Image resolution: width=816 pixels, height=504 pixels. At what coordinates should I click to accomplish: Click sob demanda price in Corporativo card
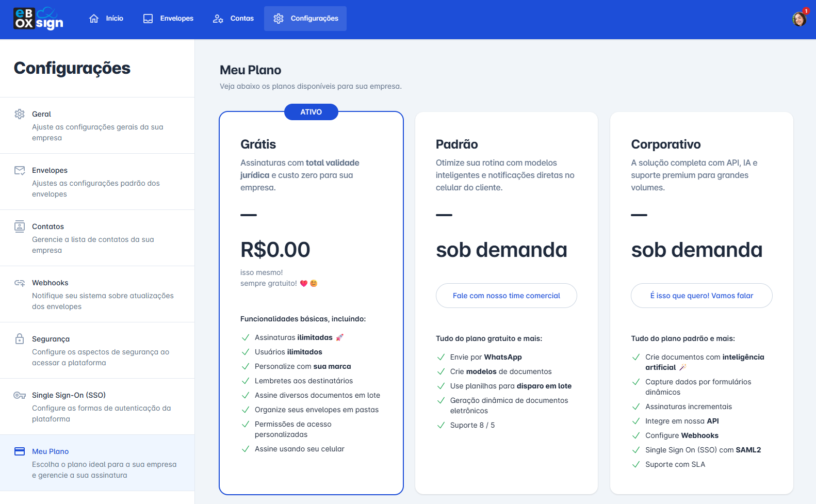[697, 250]
